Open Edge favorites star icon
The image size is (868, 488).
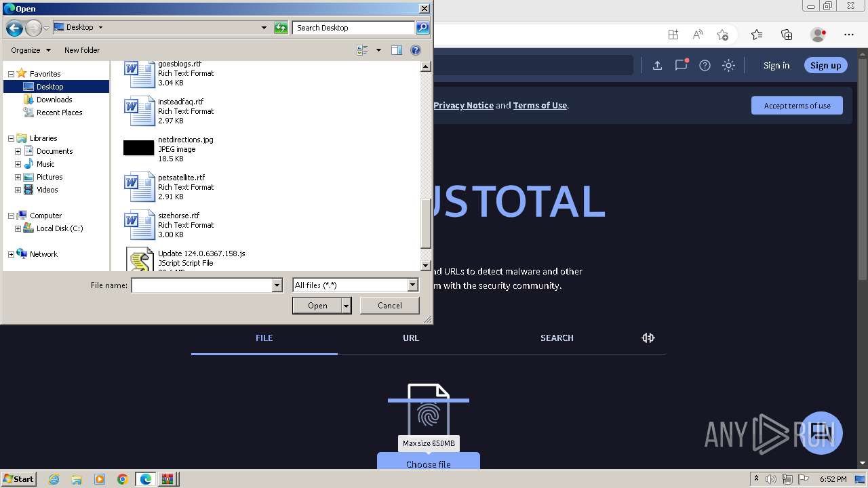757,35
